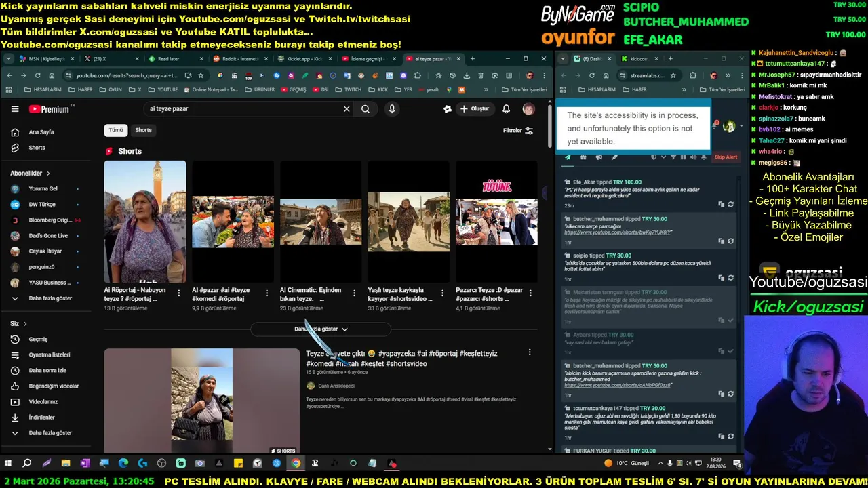Reload the YouTube results page
868x488 pixels.
[x=37, y=75]
